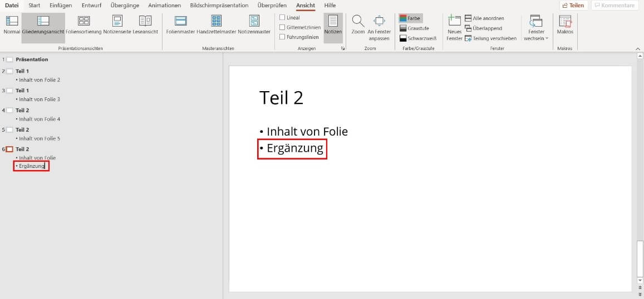Click the slide title Teil 2
Screen dimensions: 644x299
(x=281, y=98)
